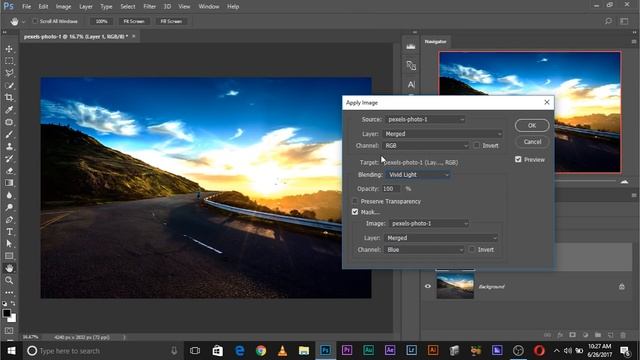Select the Move tool

pos(9,49)
